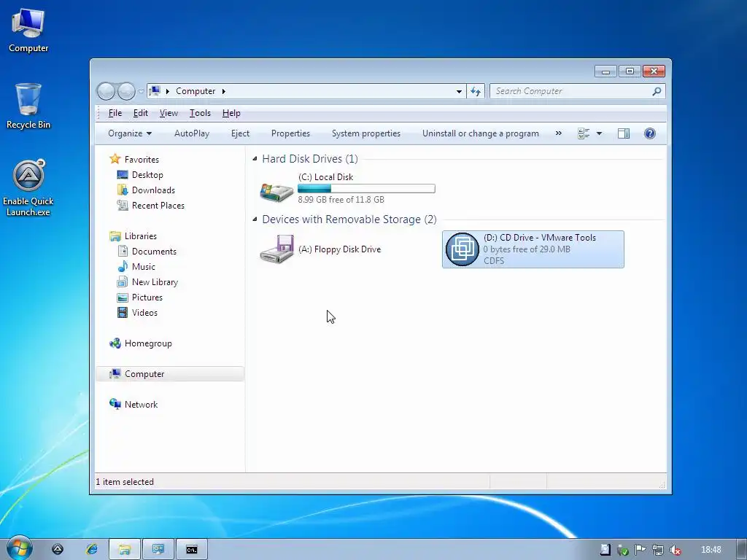Select the VMware Tools CD drive icon
Image resolution: width=747 pixels, height=560 pixels.
[x=462, y=249]
